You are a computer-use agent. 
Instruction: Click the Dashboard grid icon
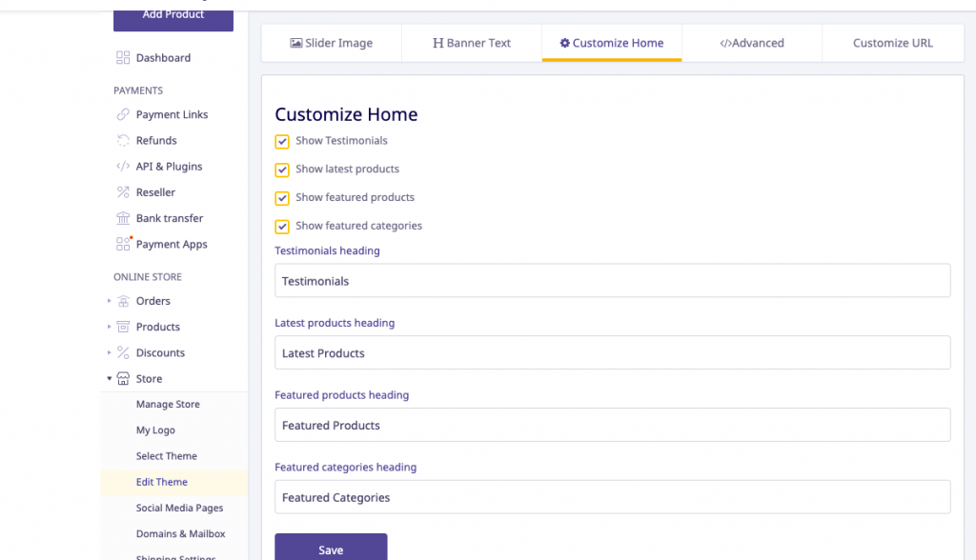[123, 58]
